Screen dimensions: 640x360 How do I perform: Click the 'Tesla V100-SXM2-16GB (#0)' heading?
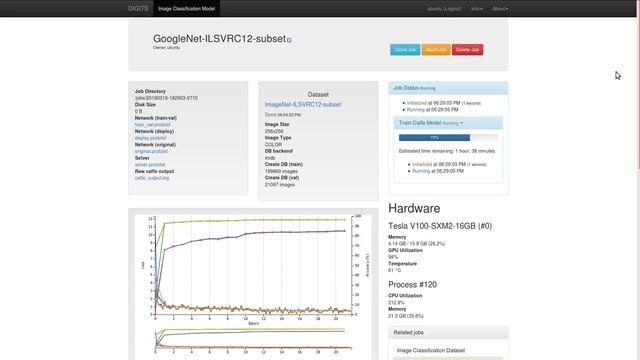[x=440, y=226]
